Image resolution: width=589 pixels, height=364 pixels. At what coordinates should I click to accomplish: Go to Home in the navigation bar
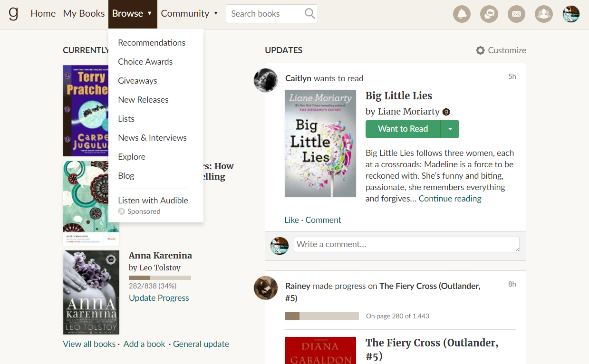[43, 14]
